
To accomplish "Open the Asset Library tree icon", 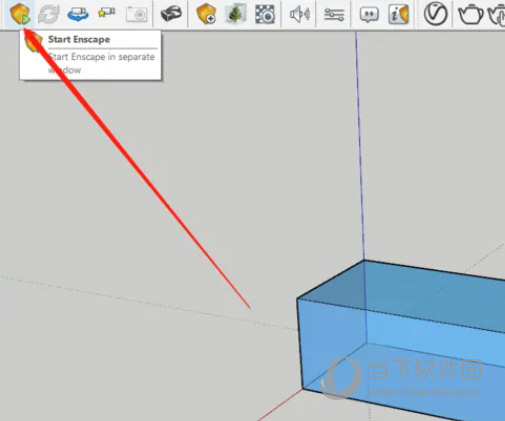I will pyautogui.click(x=235, y=14).
